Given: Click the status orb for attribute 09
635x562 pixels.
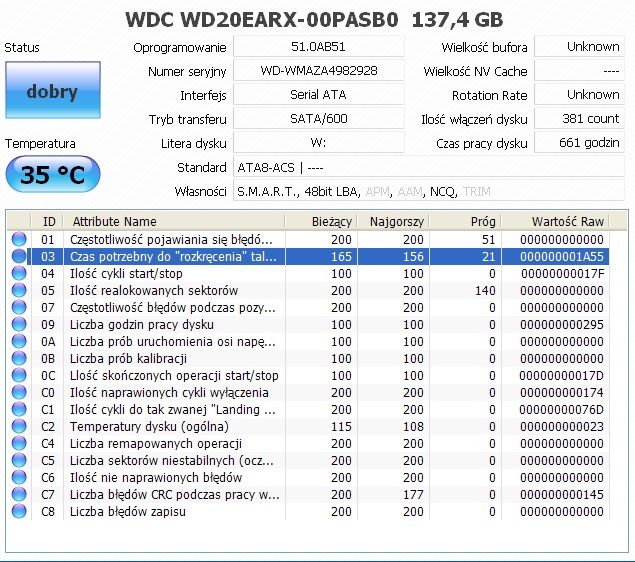Looking at the screenshot, I should pyautogui.click(x=19, y=324).
